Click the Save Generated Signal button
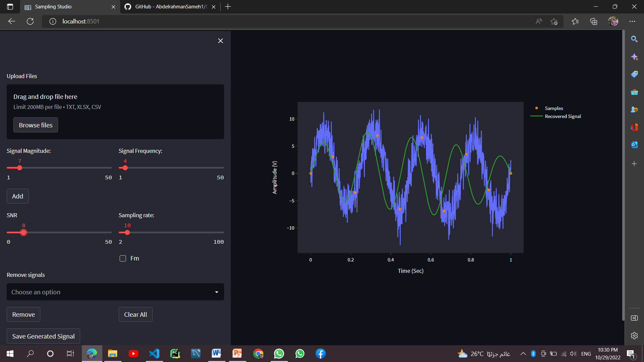Image resolution: width=644 pixels, height=362 pixels. pos(43,336)
